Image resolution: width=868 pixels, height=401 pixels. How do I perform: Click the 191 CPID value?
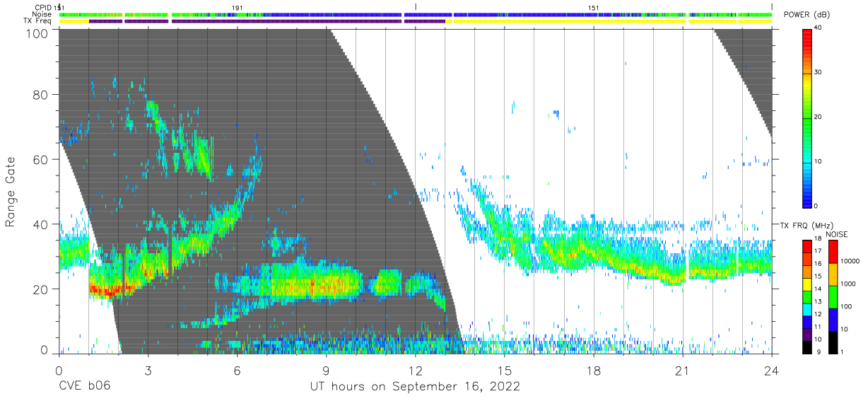[x=237, y=7]
